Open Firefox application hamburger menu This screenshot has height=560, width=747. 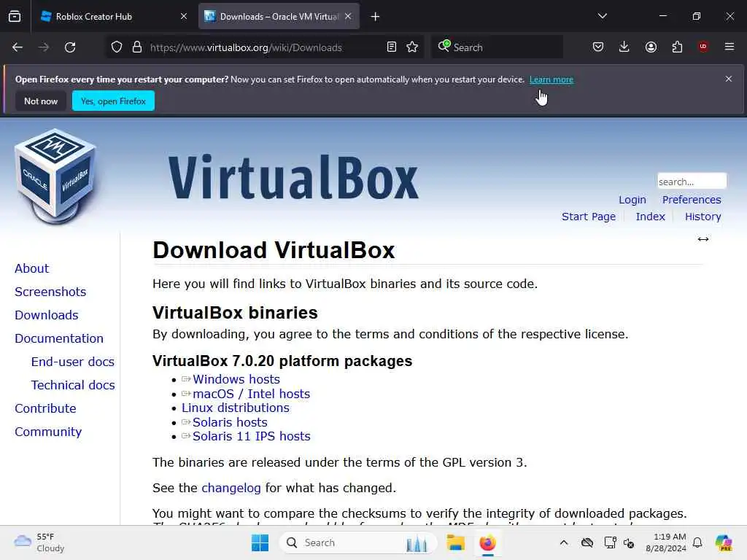click(x=729, y=47)
